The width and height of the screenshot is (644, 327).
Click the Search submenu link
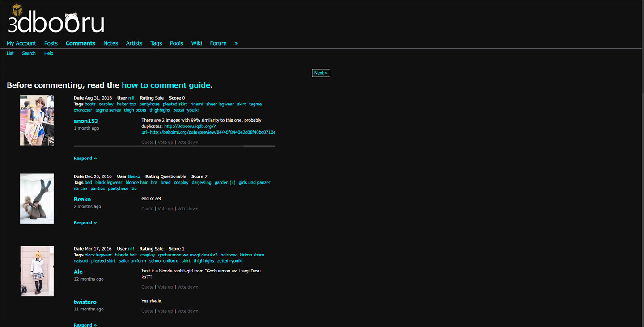coord(29,53)
